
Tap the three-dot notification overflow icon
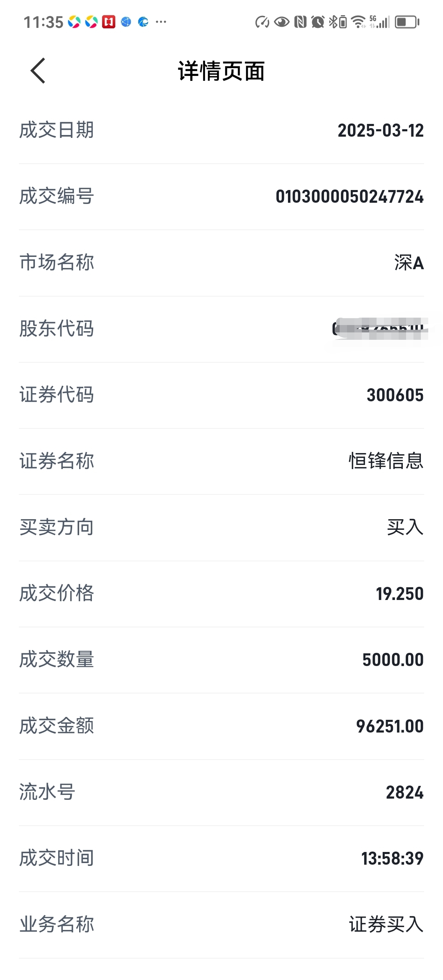(161, 22)
